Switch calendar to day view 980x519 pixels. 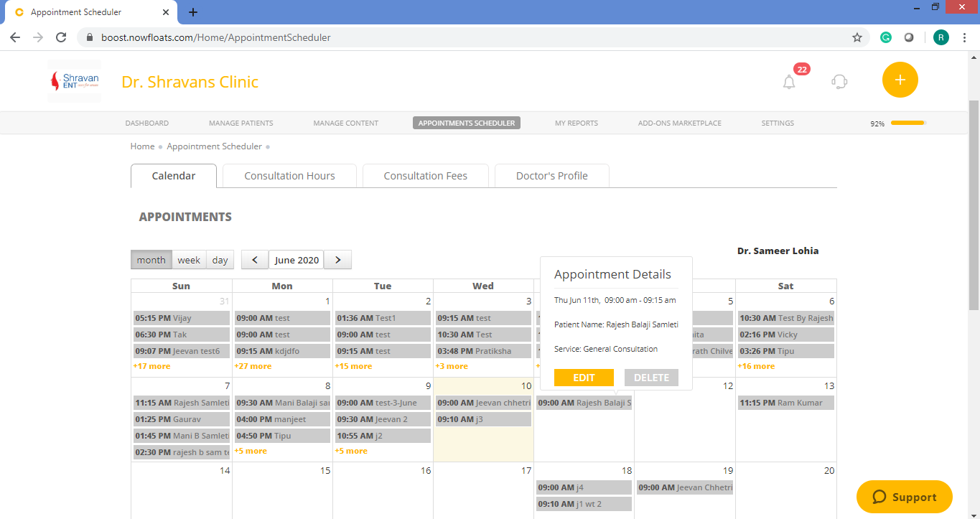[x=220, y=260]
